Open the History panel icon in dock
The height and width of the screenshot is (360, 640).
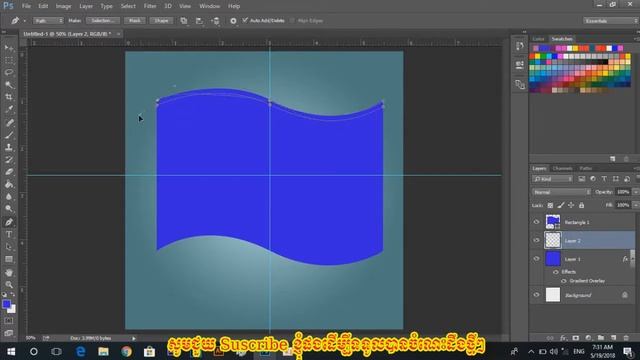pos(520,46)
